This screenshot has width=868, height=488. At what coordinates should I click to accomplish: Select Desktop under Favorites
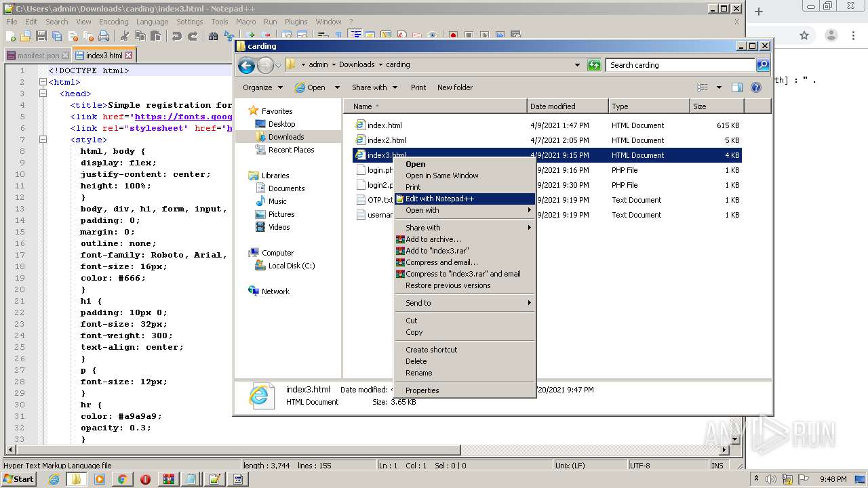coord(281,124)
